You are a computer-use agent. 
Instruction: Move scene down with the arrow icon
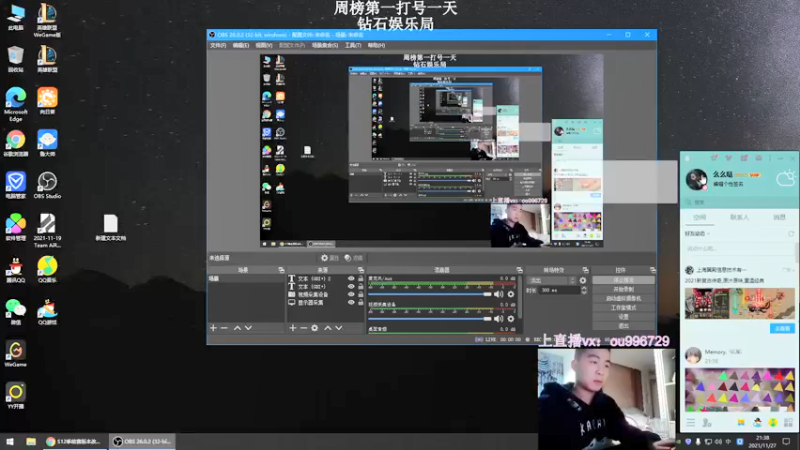pos(248,328)
